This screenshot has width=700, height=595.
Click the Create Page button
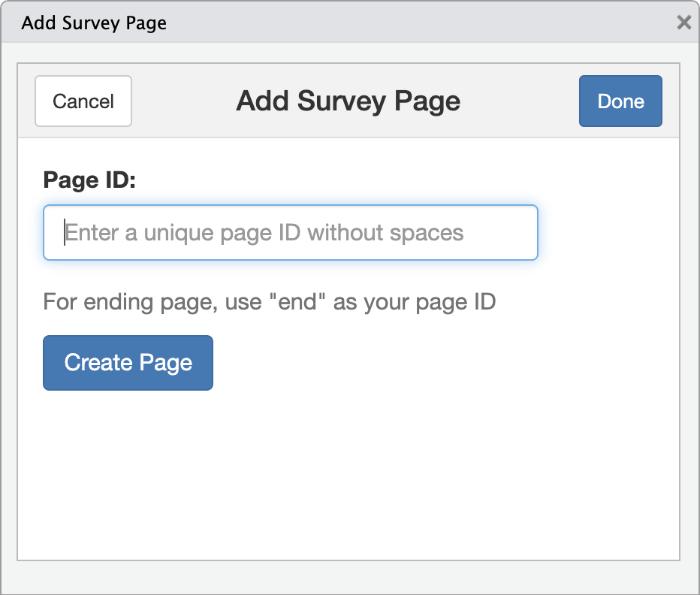128,363
